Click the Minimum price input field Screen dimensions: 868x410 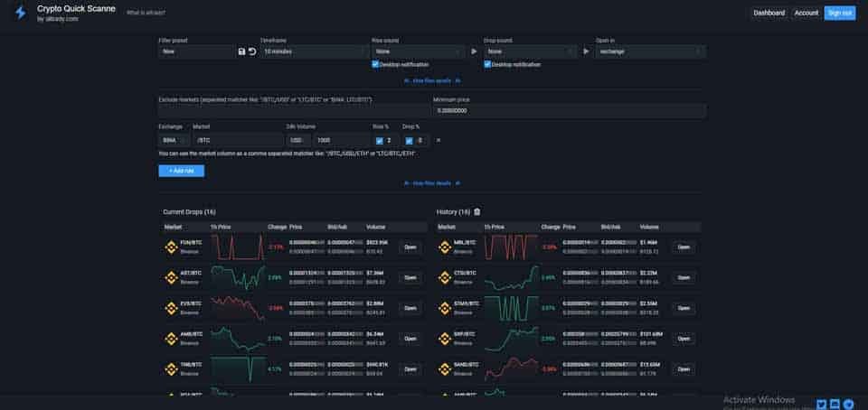pos(570,110)
